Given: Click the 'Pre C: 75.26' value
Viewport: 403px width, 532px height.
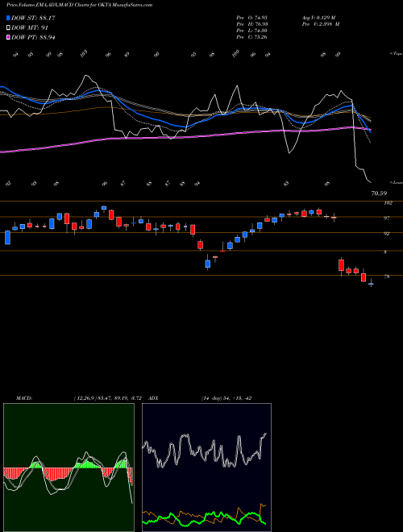Looking at the screenshot, I should (x=251, y=37).
